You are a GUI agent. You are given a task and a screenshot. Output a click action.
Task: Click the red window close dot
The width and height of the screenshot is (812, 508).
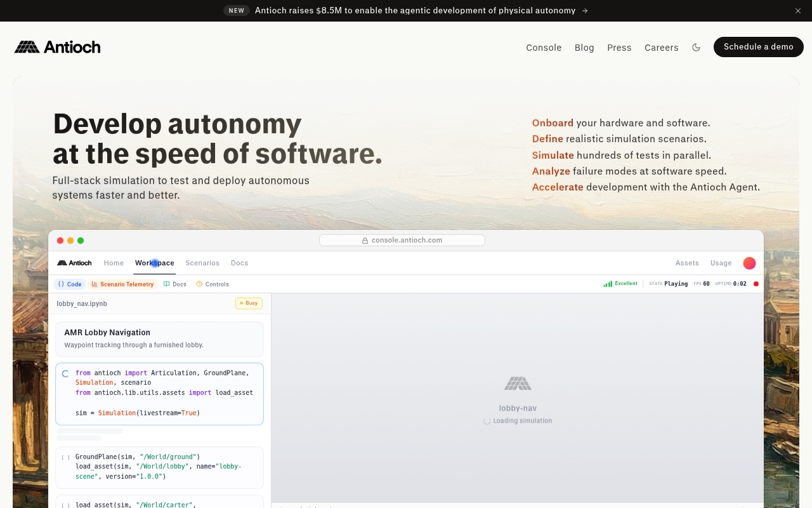[x=60, y=241]
